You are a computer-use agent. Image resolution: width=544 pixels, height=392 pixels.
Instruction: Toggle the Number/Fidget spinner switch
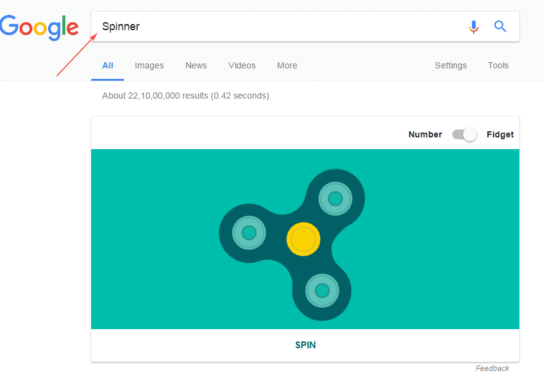click(464, 134)
